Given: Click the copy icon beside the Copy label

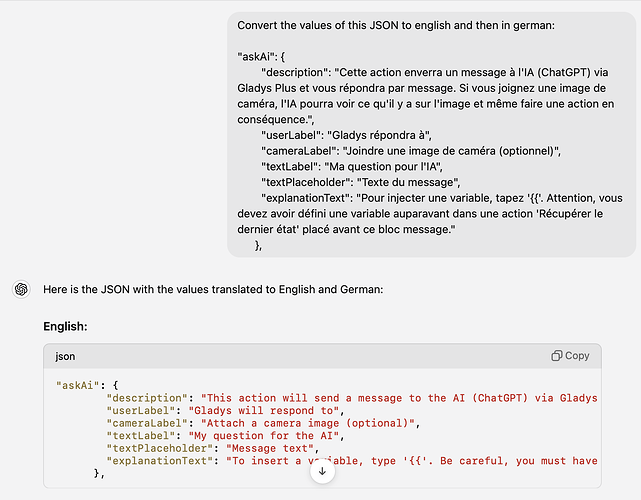Looking at the screenshot, I should coord(556,356).
